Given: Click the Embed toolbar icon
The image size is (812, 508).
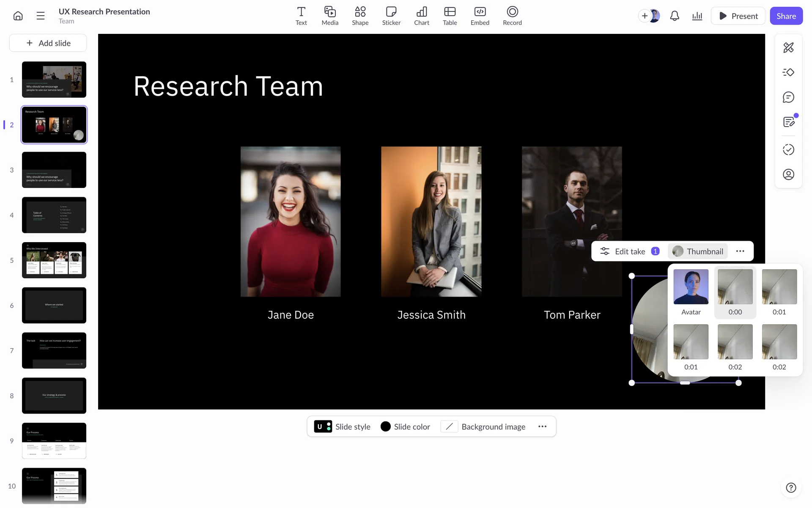Looking at the screenshot, I should pyautogui.click(x=480, y=16).
